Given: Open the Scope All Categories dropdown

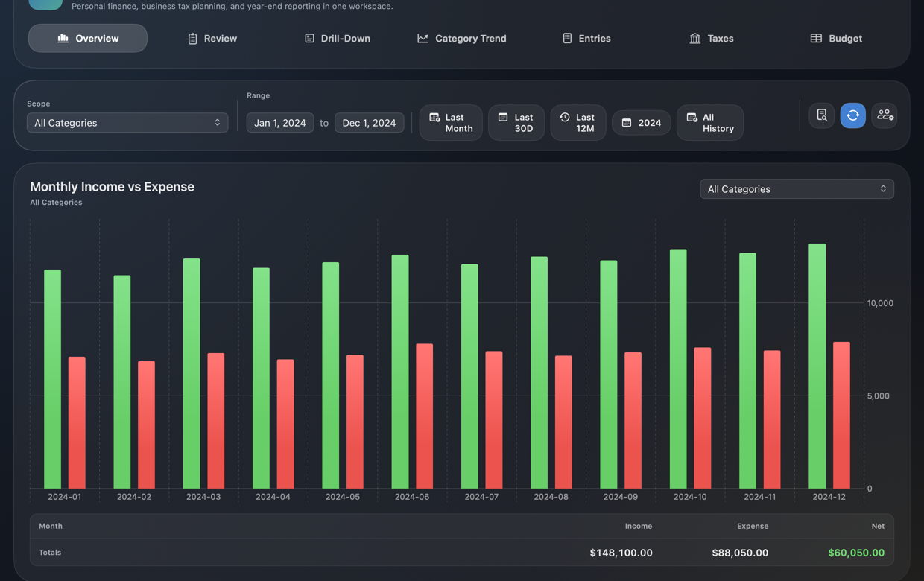Looking at the screenshot, I should click(127, 123).
